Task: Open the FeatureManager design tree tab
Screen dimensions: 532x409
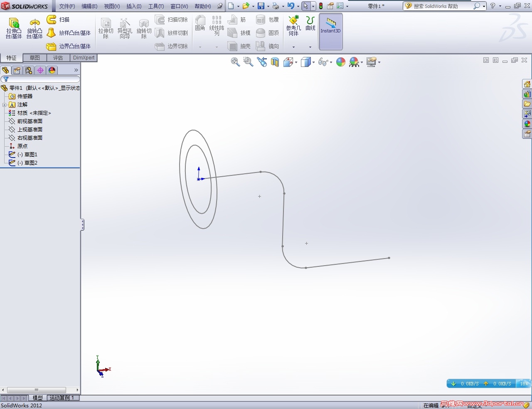Action: pos(5,70)
